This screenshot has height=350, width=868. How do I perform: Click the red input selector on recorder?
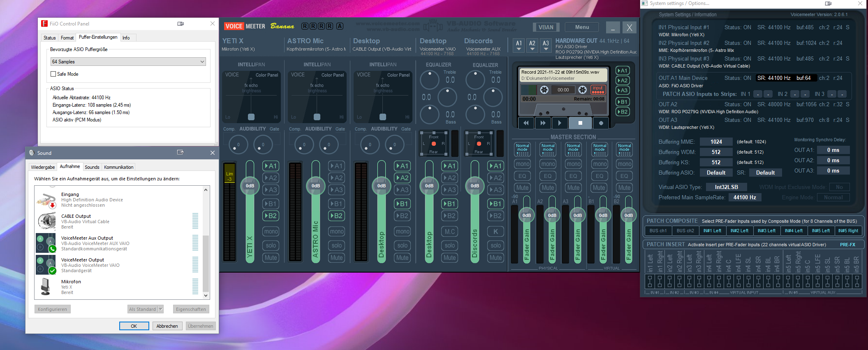[597, 89]
